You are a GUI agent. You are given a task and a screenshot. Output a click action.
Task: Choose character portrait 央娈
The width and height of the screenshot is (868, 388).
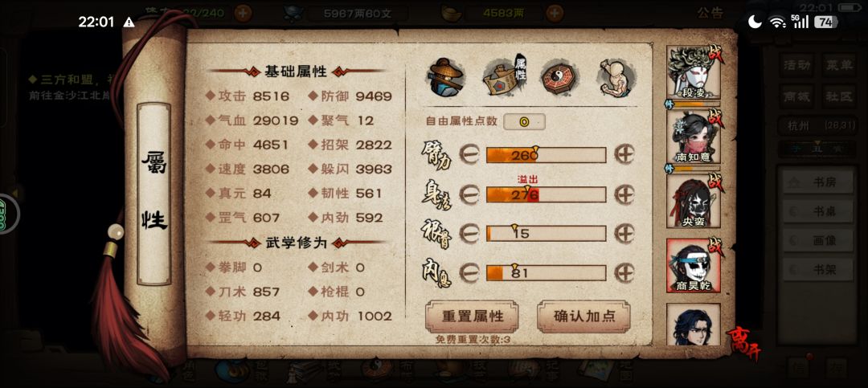coord(693,201)
